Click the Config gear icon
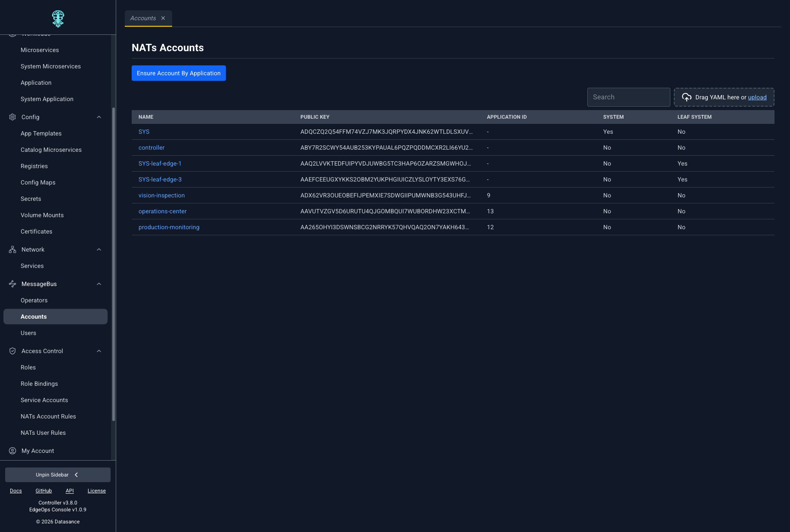Image resolution: width=790 pixels, height=532 pixels. (x=12, y=117)
